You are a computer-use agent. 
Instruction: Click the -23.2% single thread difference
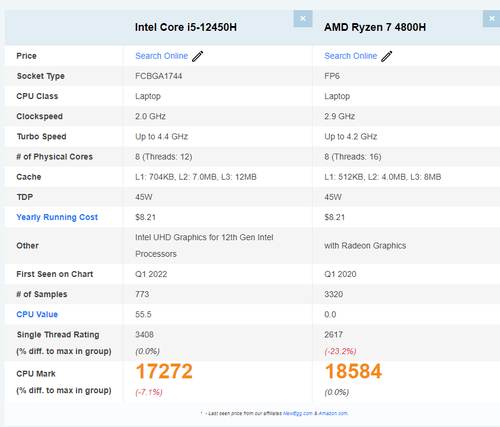point(340,351)
